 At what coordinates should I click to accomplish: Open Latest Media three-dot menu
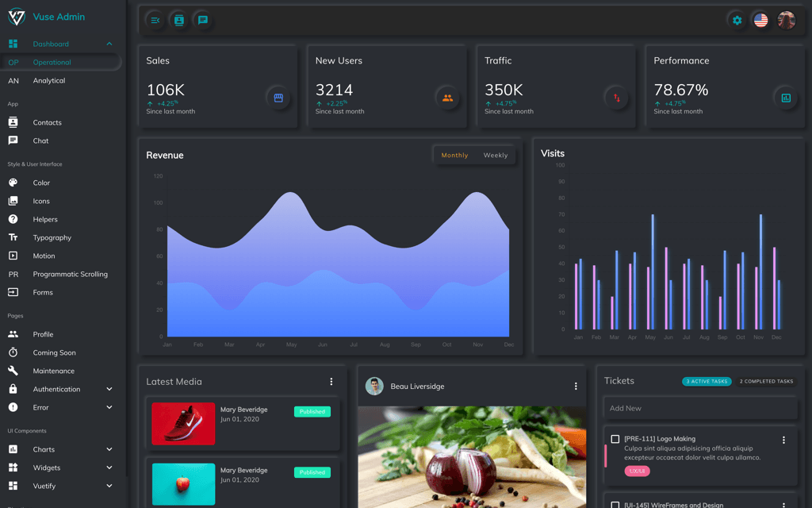pyautogui.click(x=331, y=382)
